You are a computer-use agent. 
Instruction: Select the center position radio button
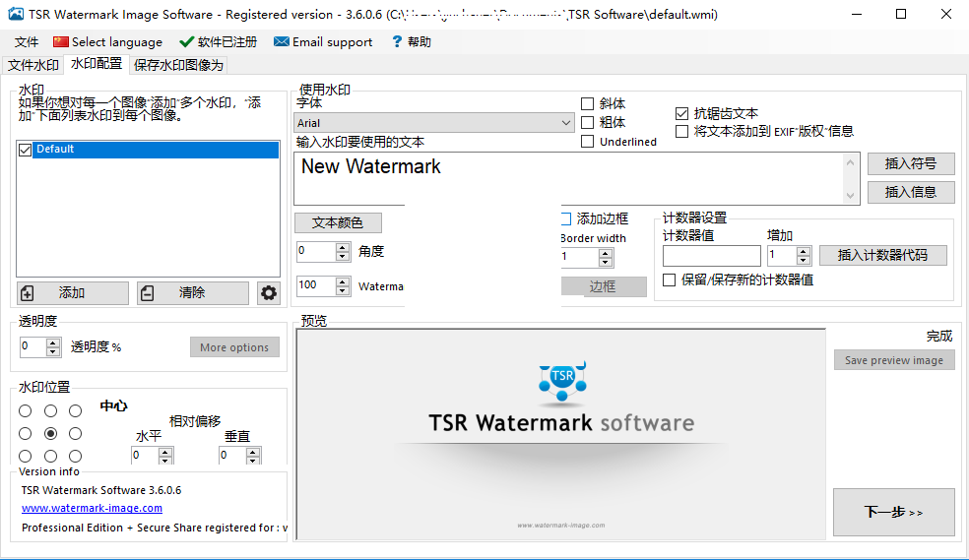(50, 434)
